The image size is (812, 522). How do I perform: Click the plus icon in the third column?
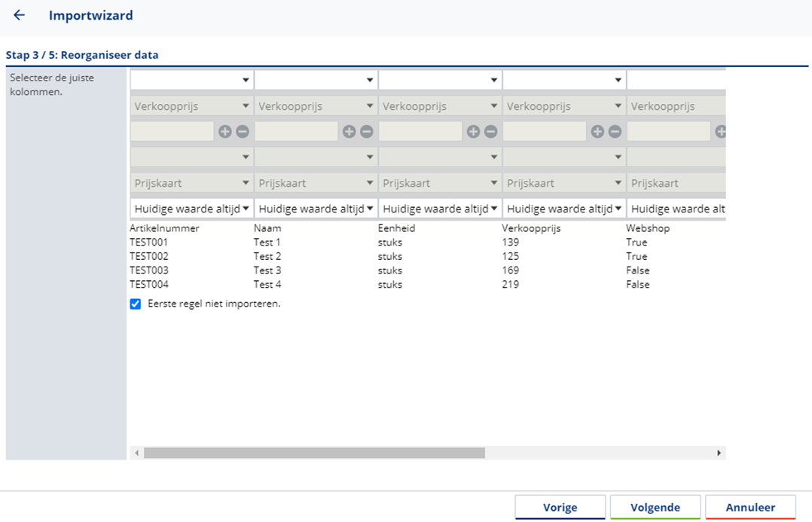(x=473, y=132)
